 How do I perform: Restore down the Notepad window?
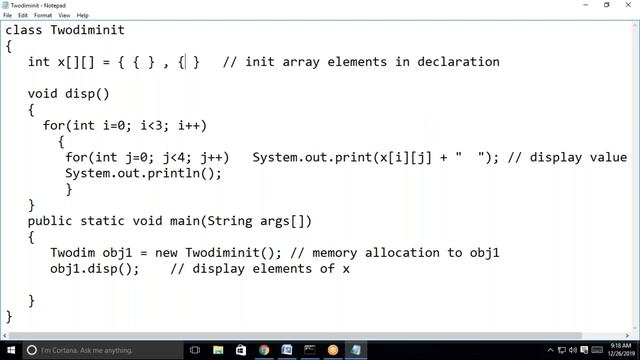pyautogui.click(x=607, y=5)
